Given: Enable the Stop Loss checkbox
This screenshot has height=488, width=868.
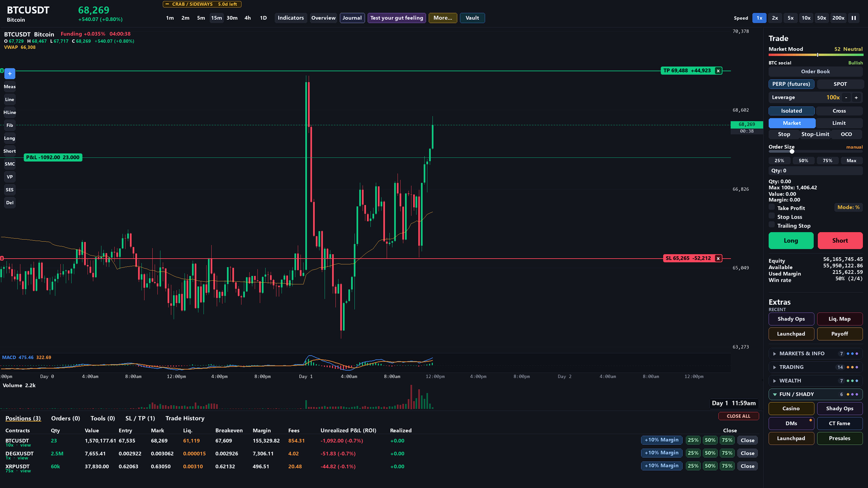Looking at the screenshot, I should (x=772, y=216).
